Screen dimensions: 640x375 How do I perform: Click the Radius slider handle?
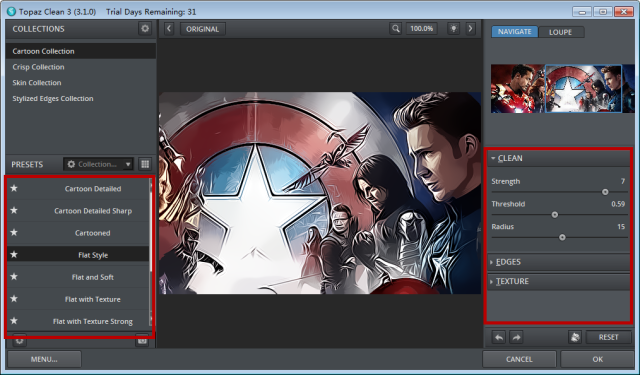pyautogui.click(x=562, y=237)
